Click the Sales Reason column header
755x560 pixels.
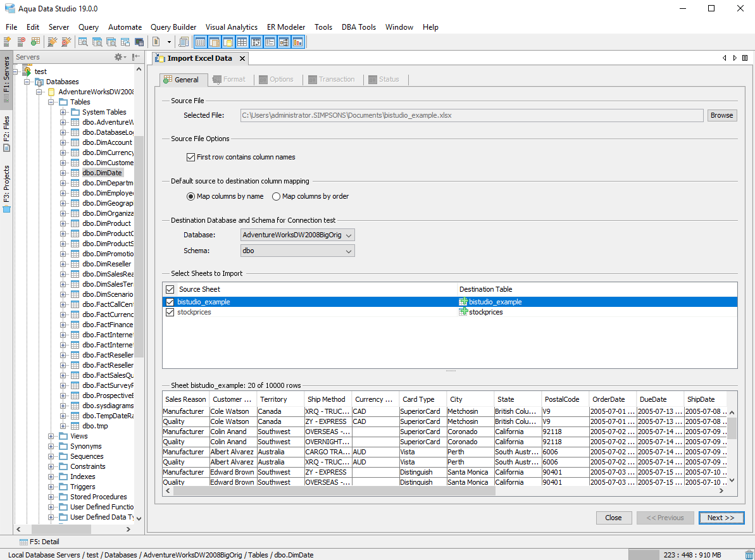(185, 399)
